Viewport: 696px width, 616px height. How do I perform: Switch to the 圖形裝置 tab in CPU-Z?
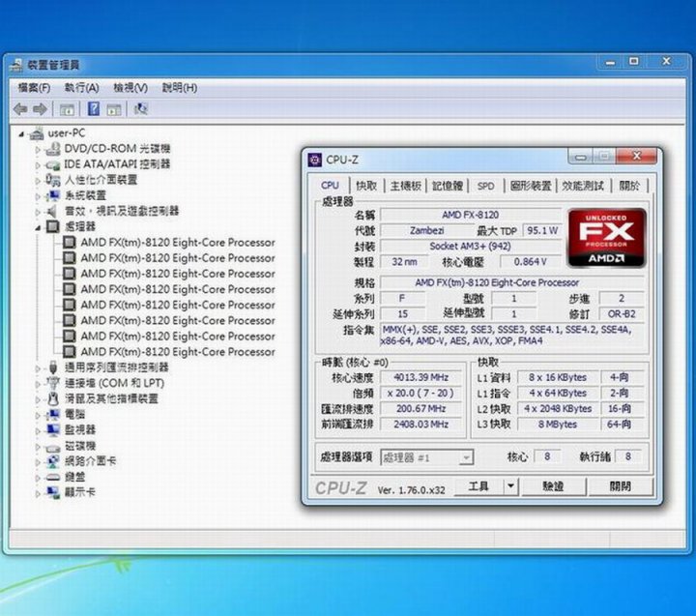coord(531,186)
